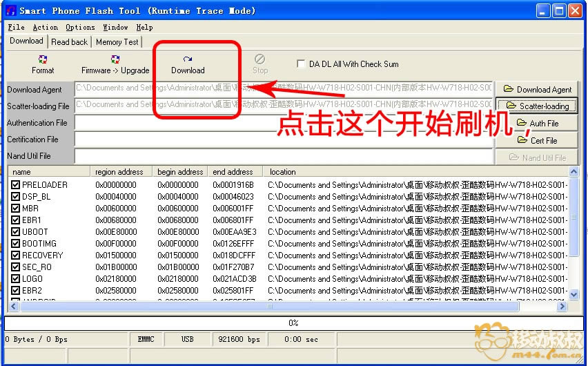588x366 pixels.
Task: Enable DA DL All With Check Sum
Action: point(301,64)
